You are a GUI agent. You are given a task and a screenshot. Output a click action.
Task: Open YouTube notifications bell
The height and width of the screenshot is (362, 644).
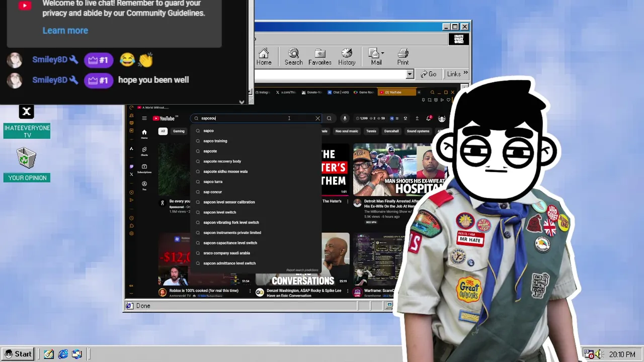click(x=429, y=119)
